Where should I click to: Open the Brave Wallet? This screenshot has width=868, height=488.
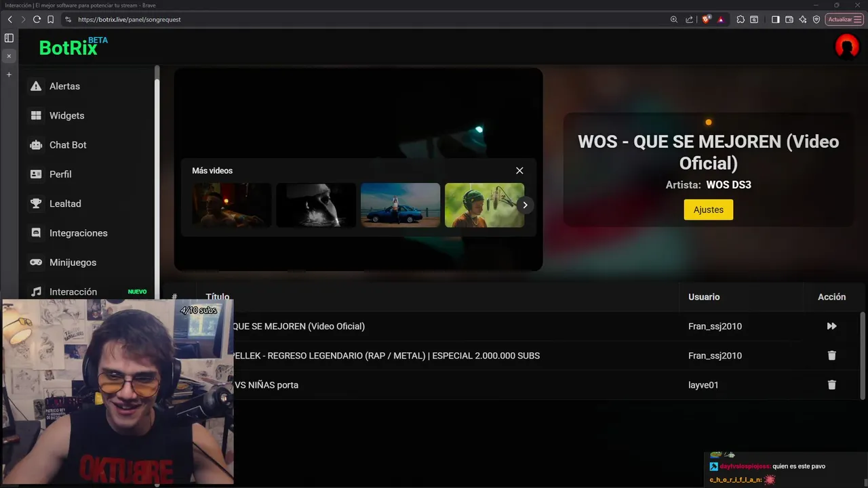(x=789, y=20)
